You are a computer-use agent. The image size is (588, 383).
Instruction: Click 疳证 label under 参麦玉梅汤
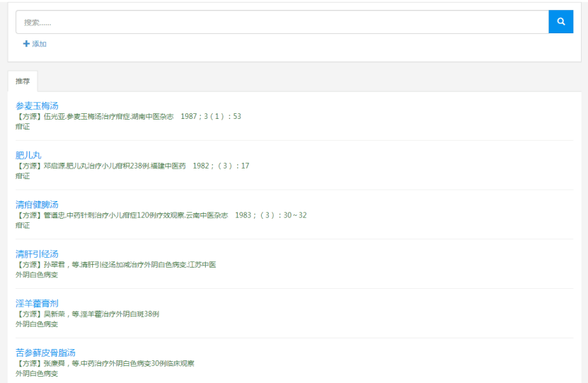(23, 127)
